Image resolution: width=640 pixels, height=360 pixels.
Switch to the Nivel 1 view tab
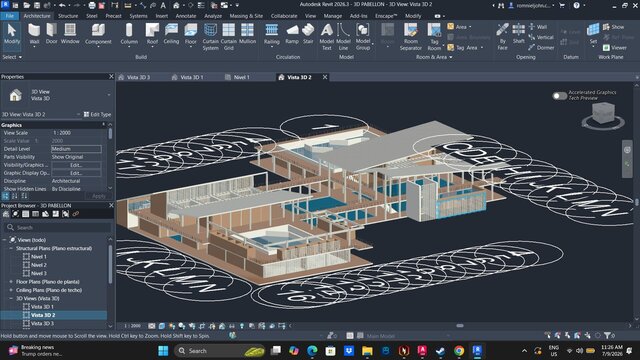coord(241,77)
